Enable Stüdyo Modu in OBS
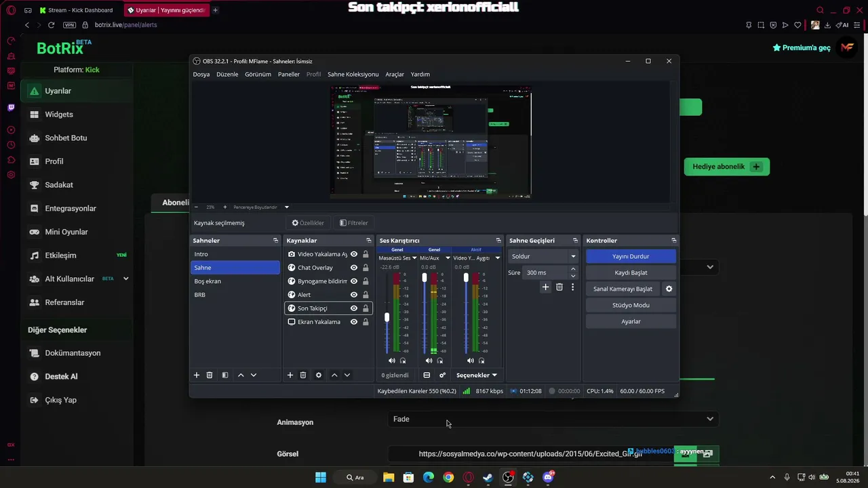The height and width of the screenshot is (488, 868). 631,305
